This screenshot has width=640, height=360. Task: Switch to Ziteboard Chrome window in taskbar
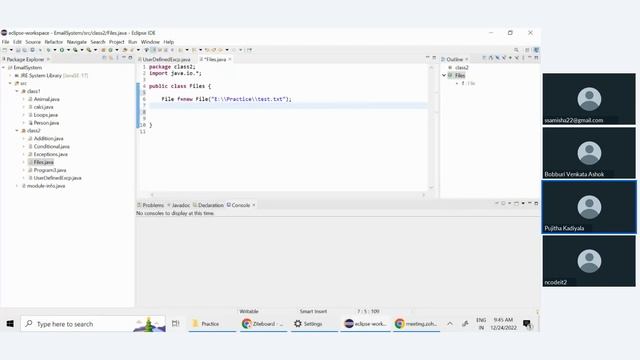263,324
